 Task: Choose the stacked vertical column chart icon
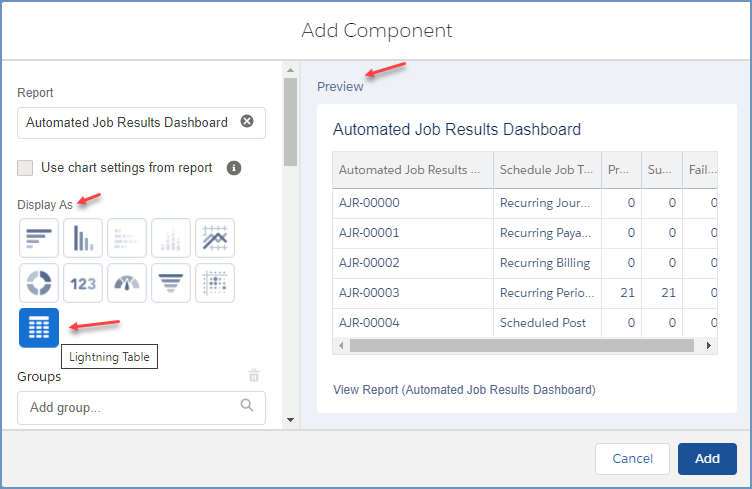(171, 238)
